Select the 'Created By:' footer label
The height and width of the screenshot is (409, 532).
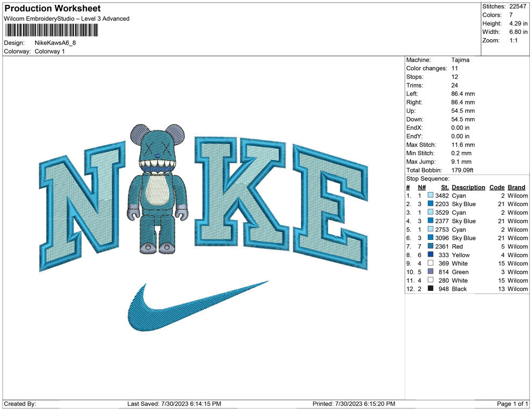[x=20, y=404]
